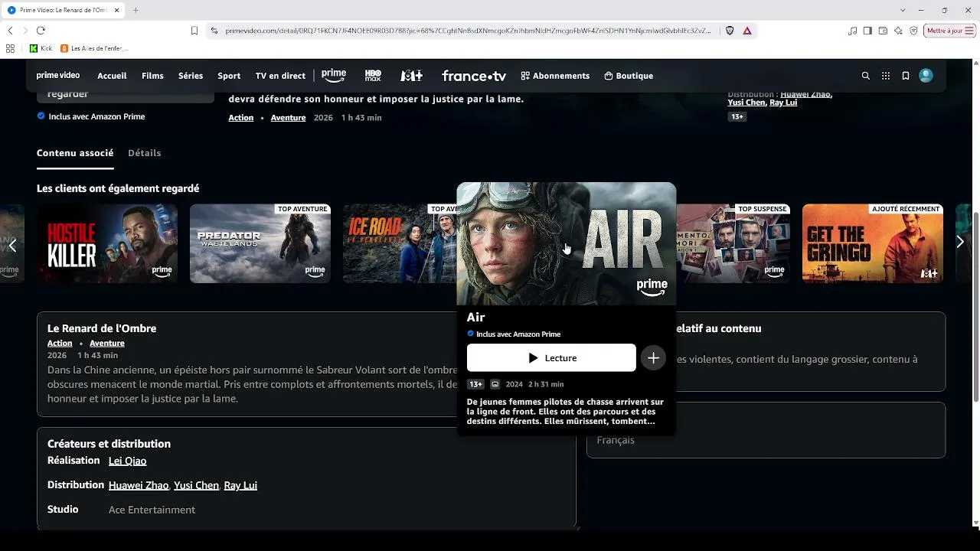The height and width of the screenshot is (551, 980).
Task: Open the Brave VPN shield icon
Action: 913,31
